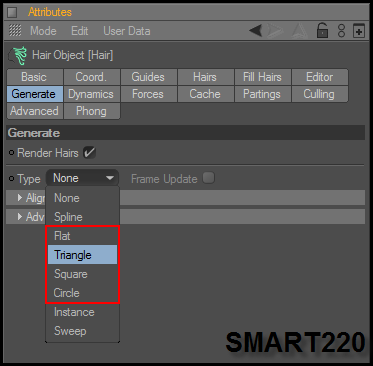Click the forward arrow in Attributes header
Screen dimensions: 373x366
pos(275,31)
